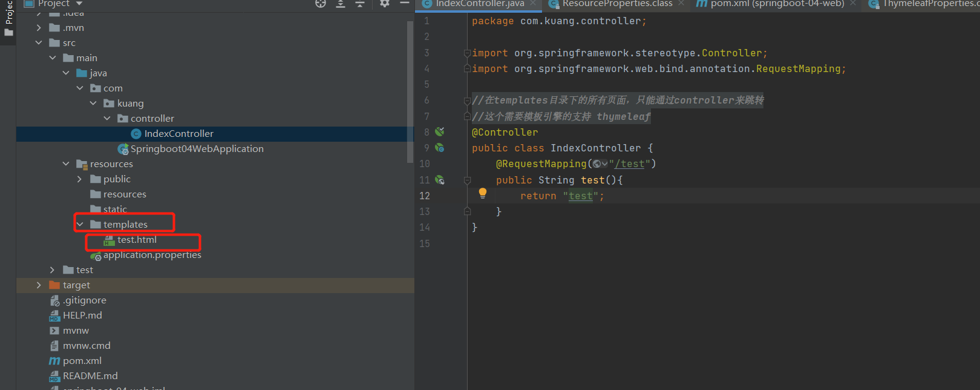Click the "/test" mapping URL in code
980x390 pixels.
pos(629,164)
